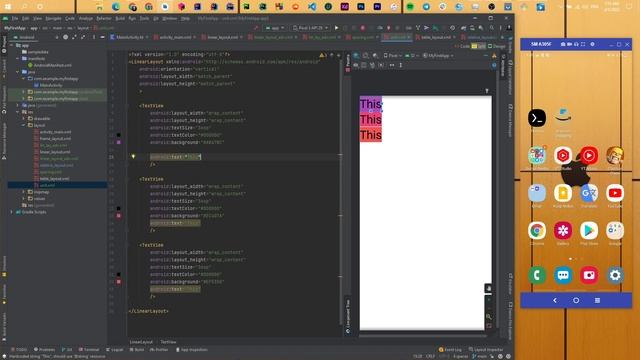Tap the phone Home navigation button
This screenshot has width=640, height=360.
576,300
